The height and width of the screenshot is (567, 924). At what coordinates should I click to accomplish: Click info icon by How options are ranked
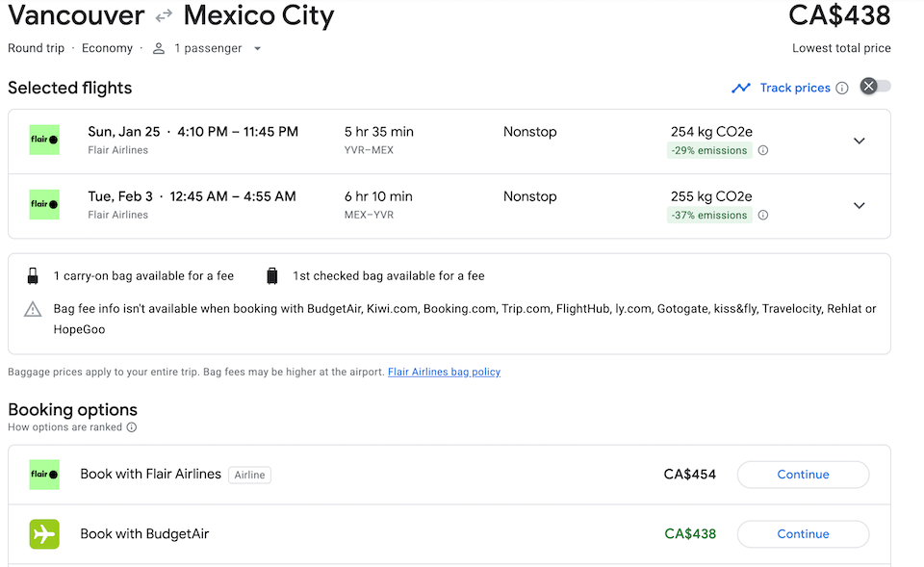click(132, 427)
